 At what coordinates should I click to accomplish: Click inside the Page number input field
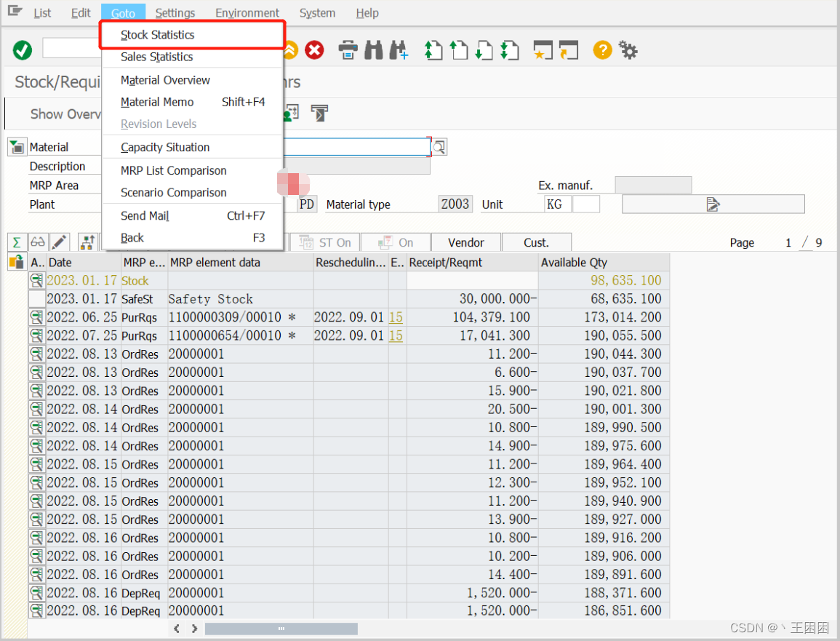click(x=788, y=242)
